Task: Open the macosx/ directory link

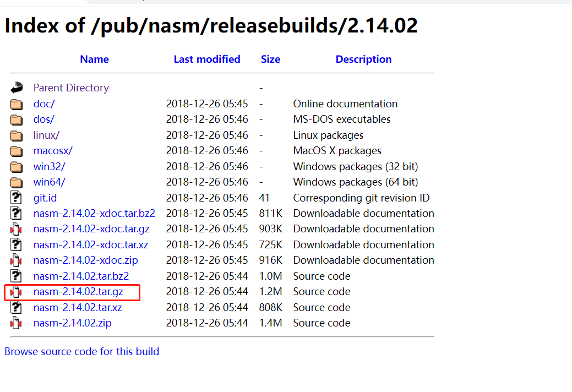Action: point(53,151)
